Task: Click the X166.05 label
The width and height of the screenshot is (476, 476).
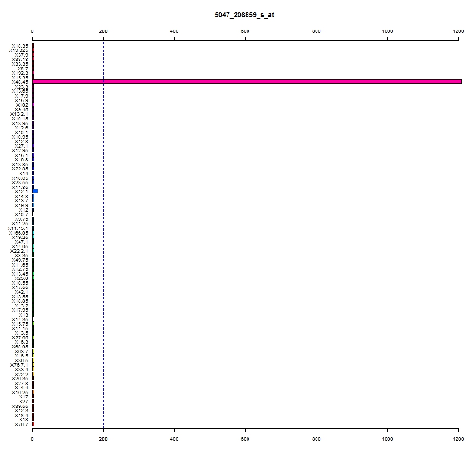Action: 19,233
